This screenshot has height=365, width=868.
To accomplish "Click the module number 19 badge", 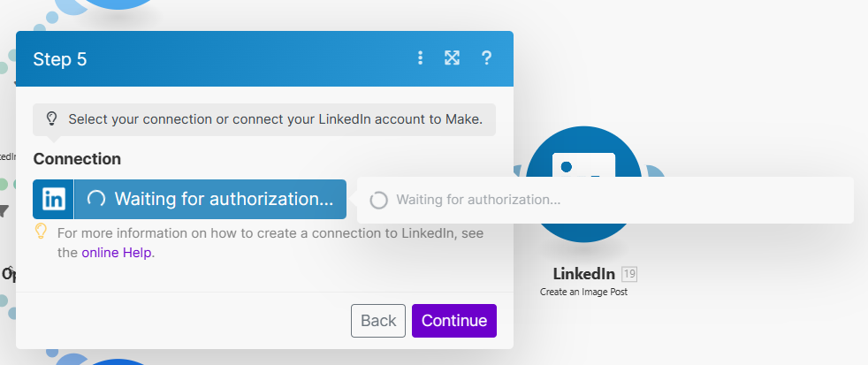I will coord(629,274).
